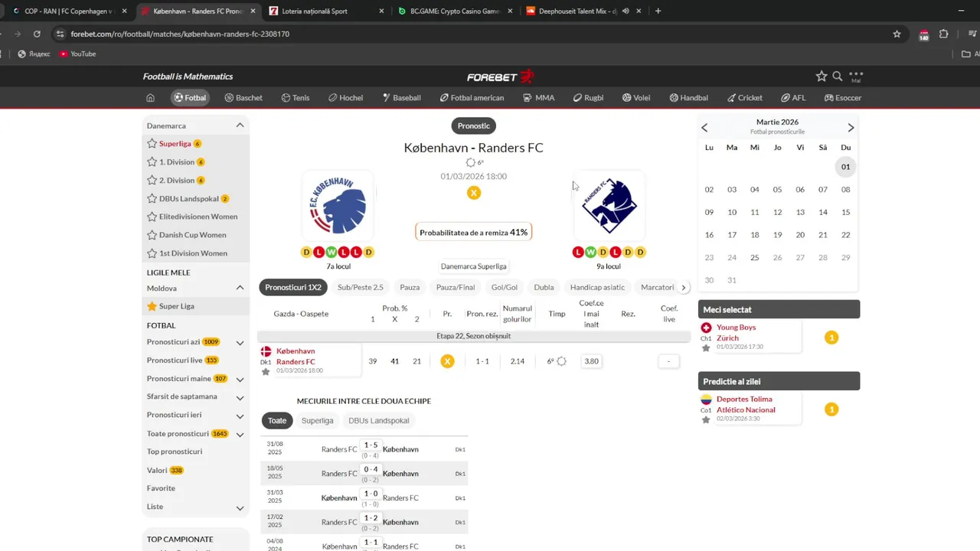
Task: Click the Forebet logo
Action: coord(501,77)
